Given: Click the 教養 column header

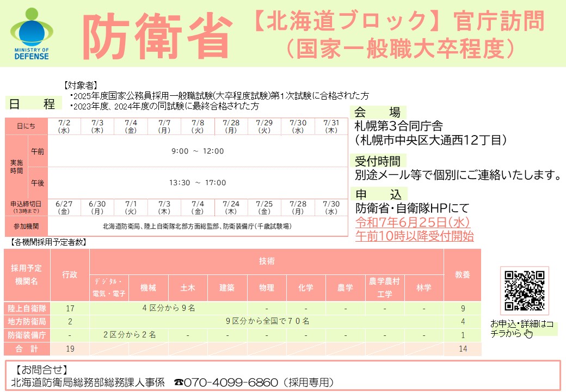Looking at the screenshot, I should (x=463, y=275).
